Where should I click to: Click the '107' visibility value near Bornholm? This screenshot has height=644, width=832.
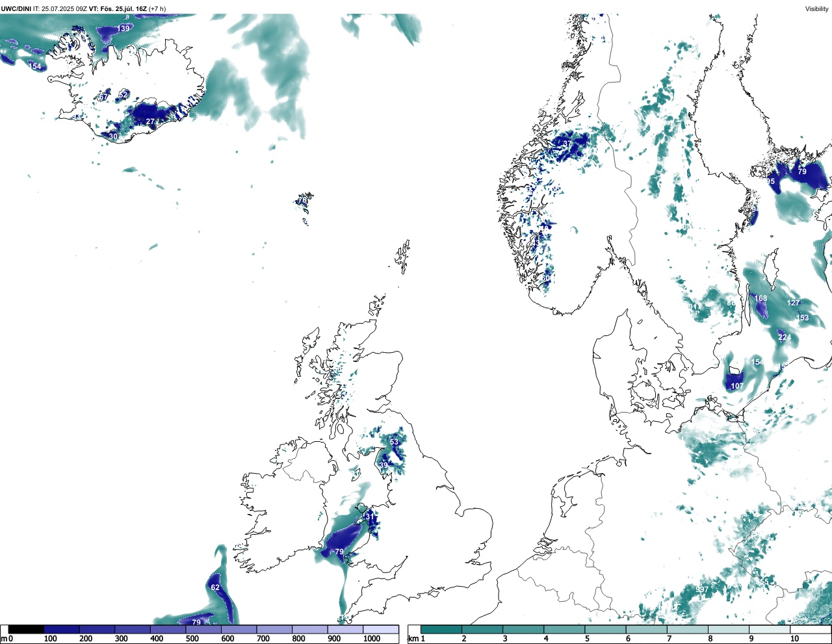click(737, 386)
